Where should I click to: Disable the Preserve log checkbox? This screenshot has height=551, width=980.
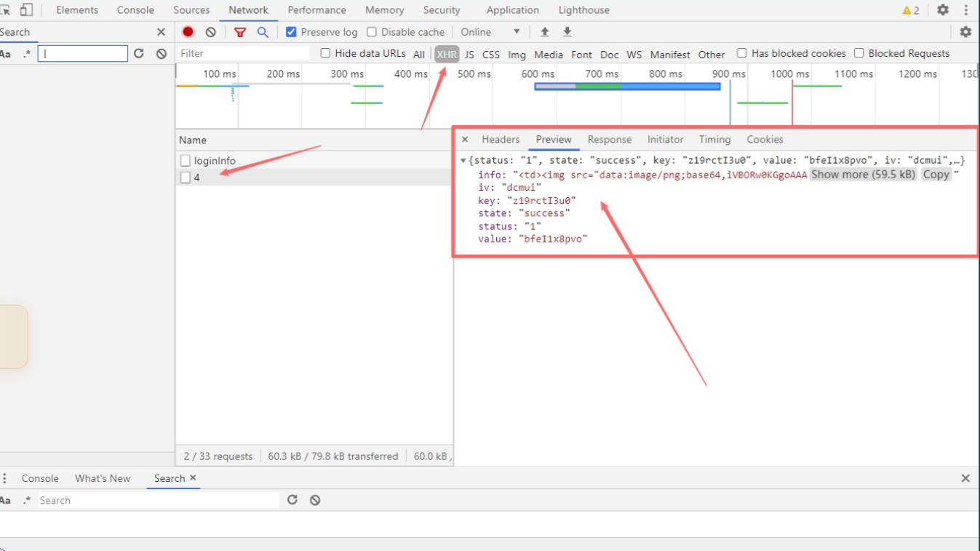point(291,32)
